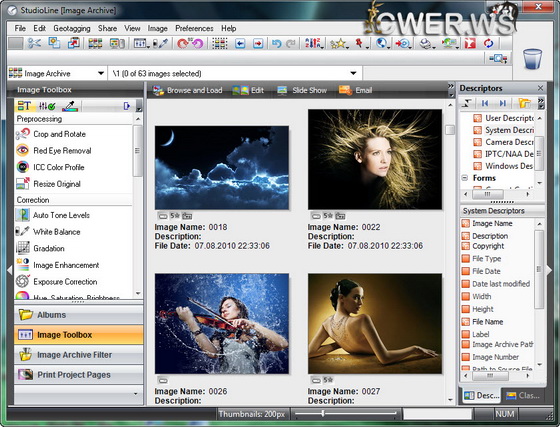Image resolution: width=560 pixels, height=427 pixels.
Task: Toggle the Width descriptor checkbox
Action: tap(465, 297)
